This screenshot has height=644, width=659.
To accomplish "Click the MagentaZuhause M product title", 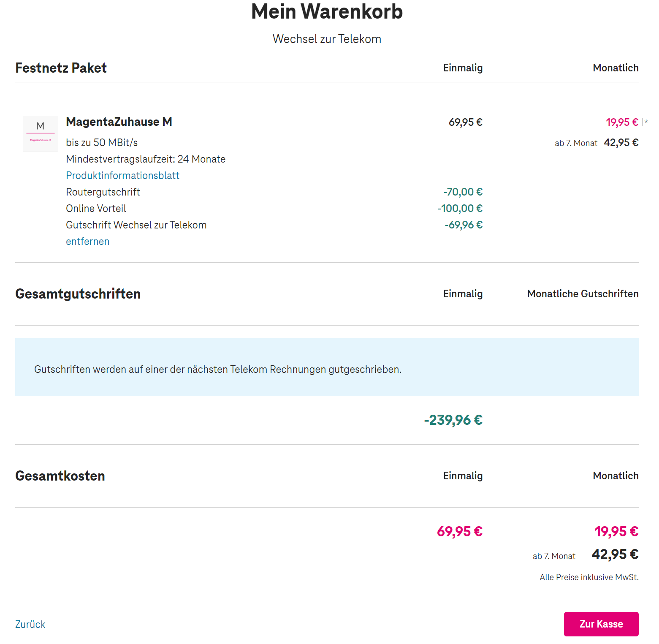I will tap(119, 122).
